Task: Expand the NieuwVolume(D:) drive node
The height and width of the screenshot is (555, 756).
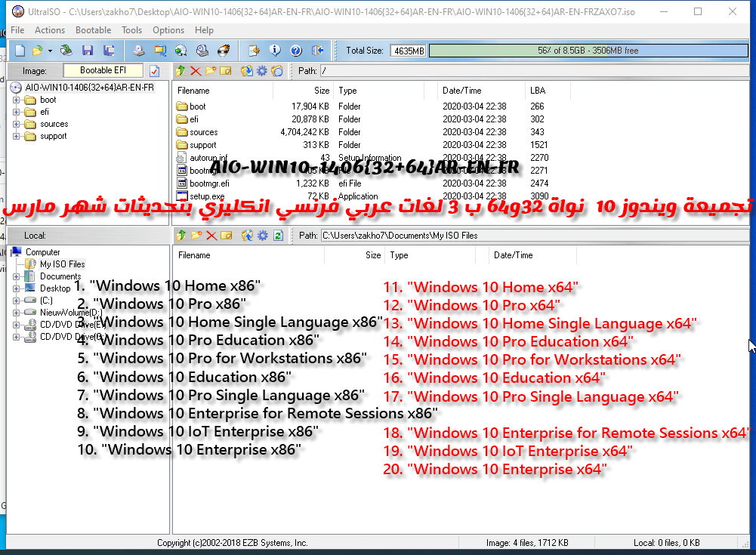Action: 16,313
